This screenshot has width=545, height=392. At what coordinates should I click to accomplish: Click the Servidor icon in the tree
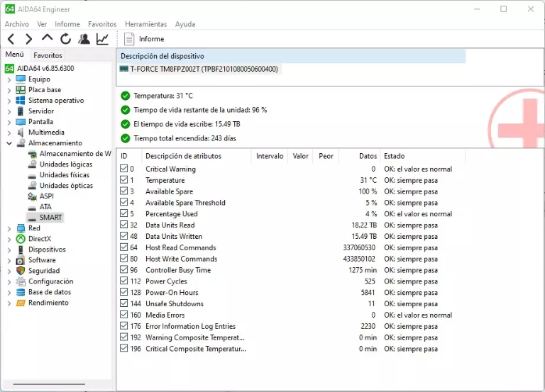pos(21,111)
